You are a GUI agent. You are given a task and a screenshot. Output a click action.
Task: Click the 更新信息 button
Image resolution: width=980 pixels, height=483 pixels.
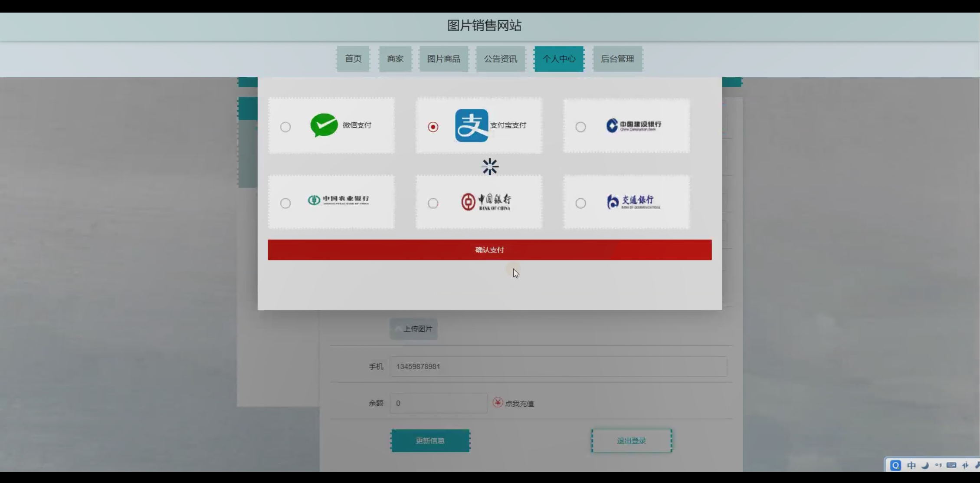[x=430, y=441]
